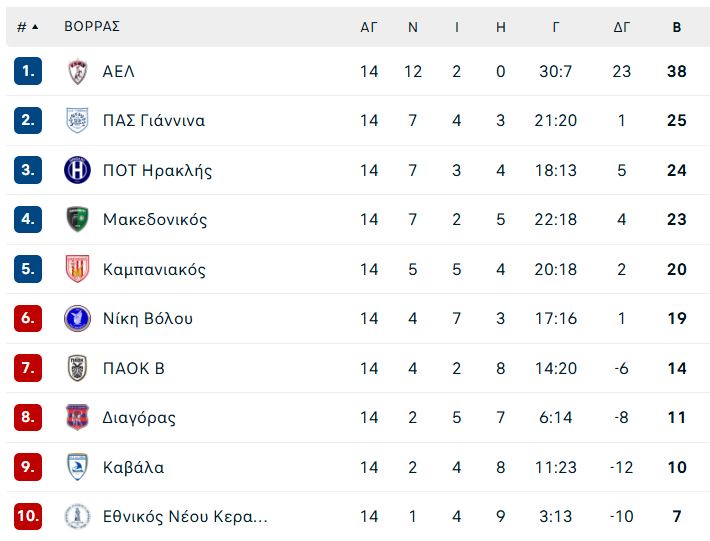
Task: Click the ΑΓ matches played column header
Action: click(369, 27)
